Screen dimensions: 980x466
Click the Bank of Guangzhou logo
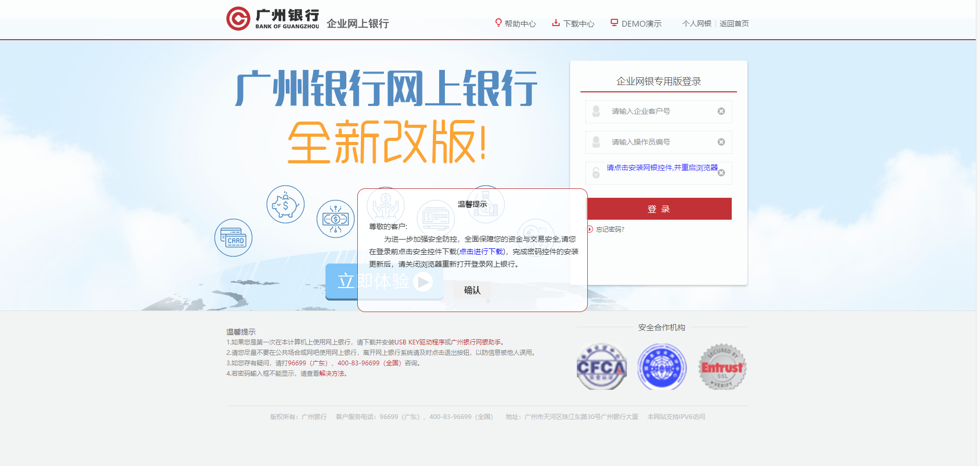click(272, 19)
